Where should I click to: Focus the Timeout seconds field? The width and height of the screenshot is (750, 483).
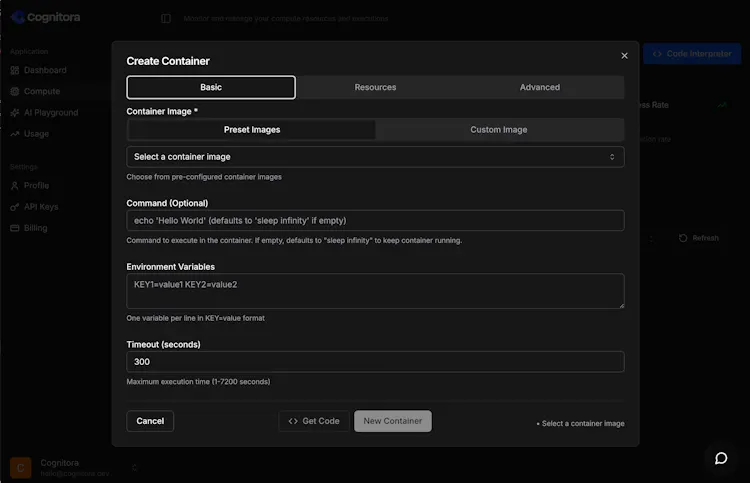tap(375, 362)
